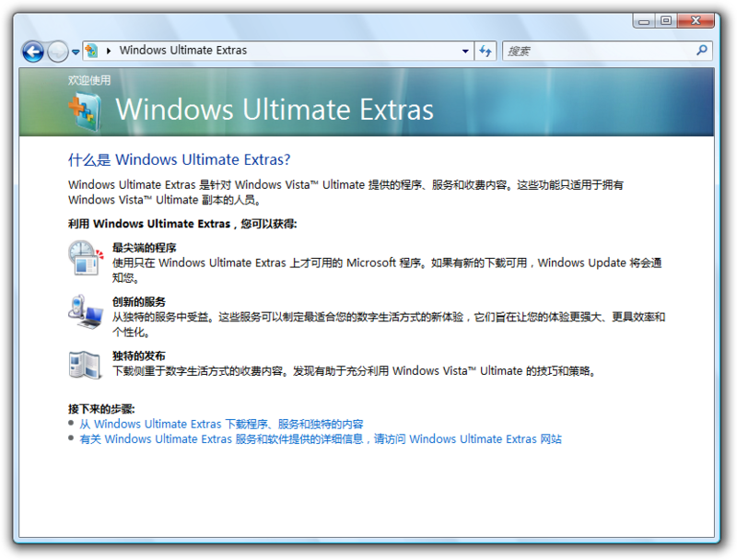Screen dimensions: 737x560
Task: Expand the breadcrumb arrow before Windows Ultimate Extras
Action: tap(110, 52)
